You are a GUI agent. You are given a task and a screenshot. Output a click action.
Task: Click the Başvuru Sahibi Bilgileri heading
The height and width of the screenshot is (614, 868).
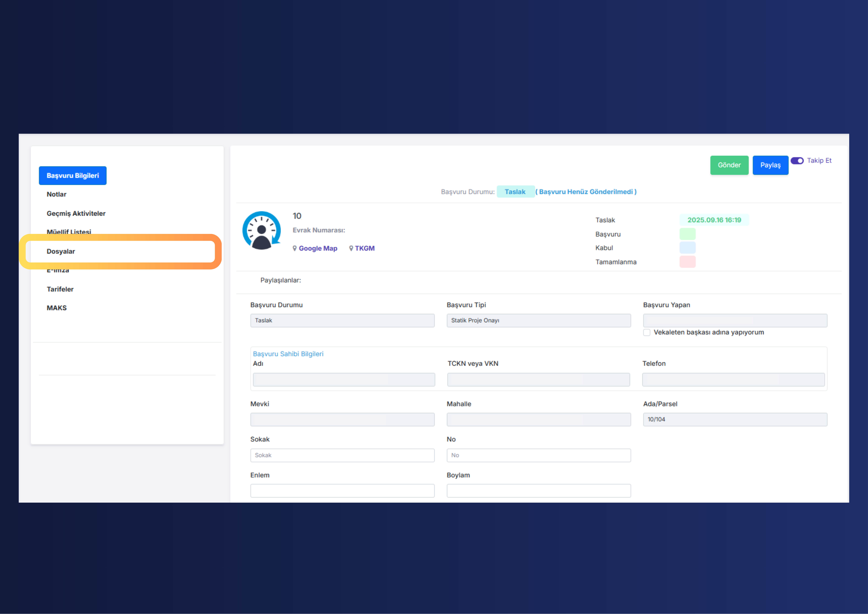click(288, 354)
